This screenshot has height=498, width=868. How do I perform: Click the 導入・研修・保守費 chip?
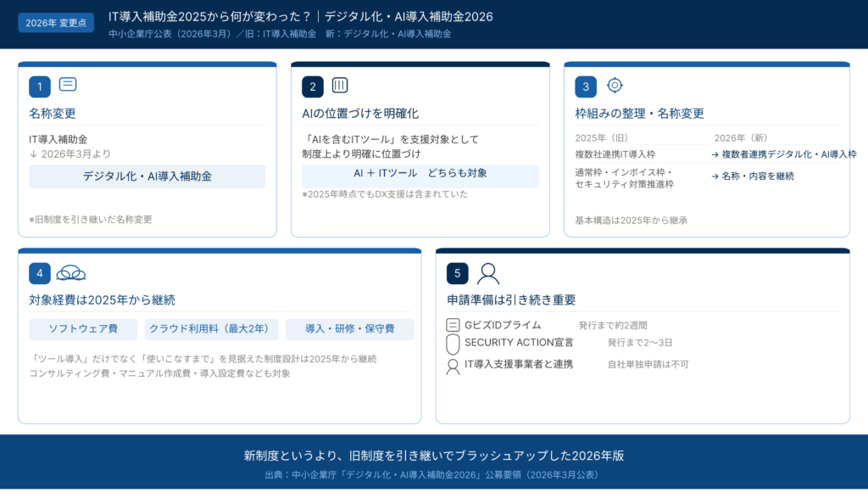pyautogui.click(x=349, y=329)
